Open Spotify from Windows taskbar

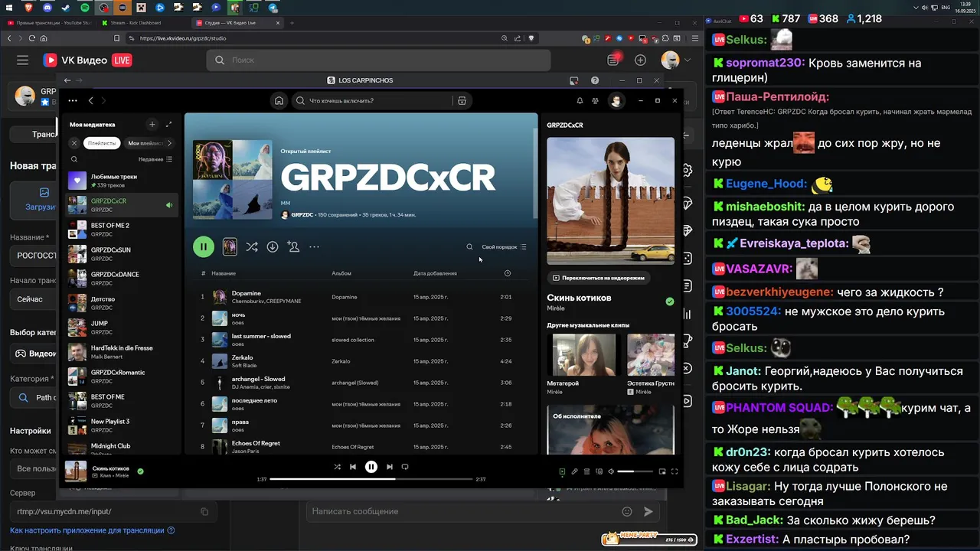pos(84,8)
